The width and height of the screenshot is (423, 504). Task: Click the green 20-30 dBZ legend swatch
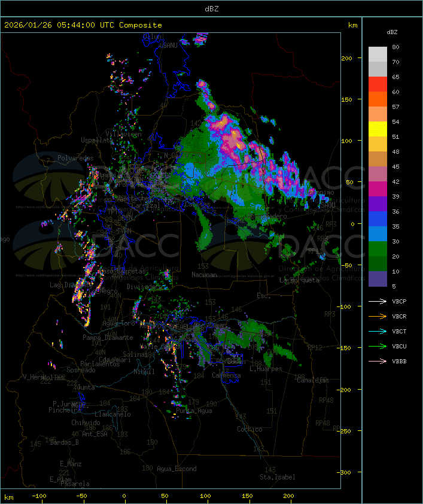pos(378,249)
